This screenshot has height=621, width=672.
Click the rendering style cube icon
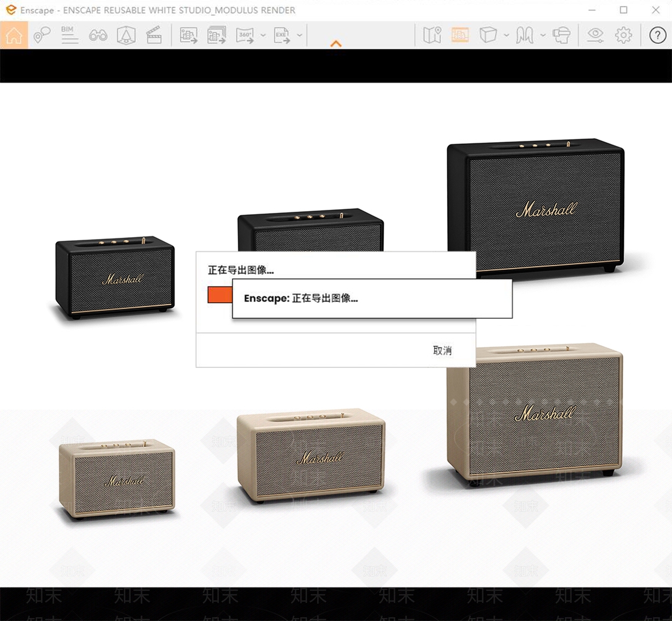coord(488,35)
